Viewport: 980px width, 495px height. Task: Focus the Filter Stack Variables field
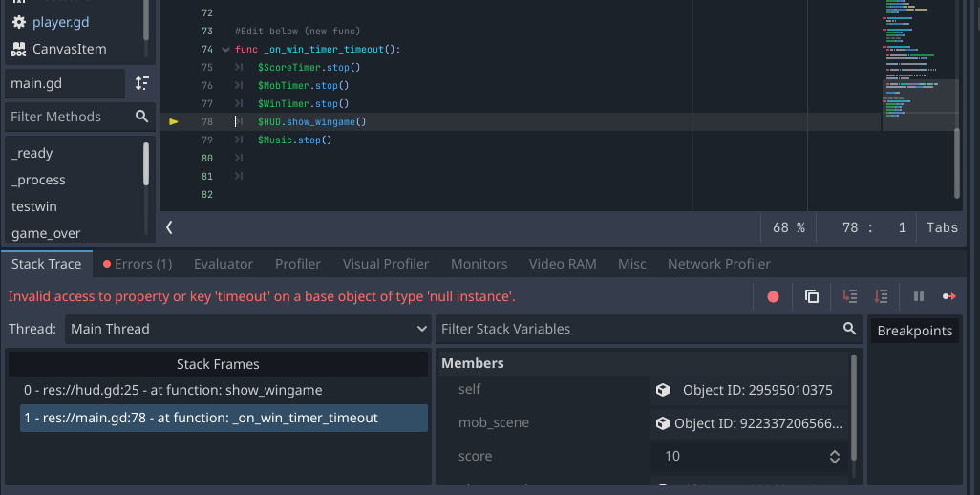pos(649,329)
